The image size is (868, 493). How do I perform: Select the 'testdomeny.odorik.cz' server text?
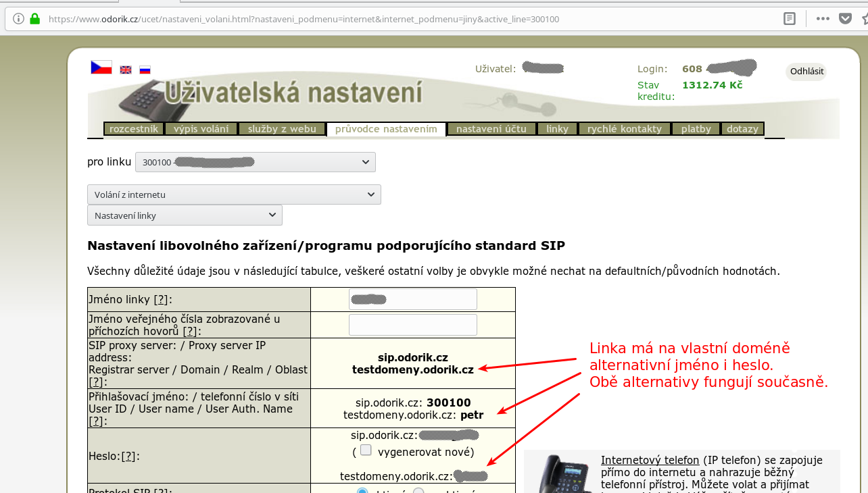tap(413, 369)
